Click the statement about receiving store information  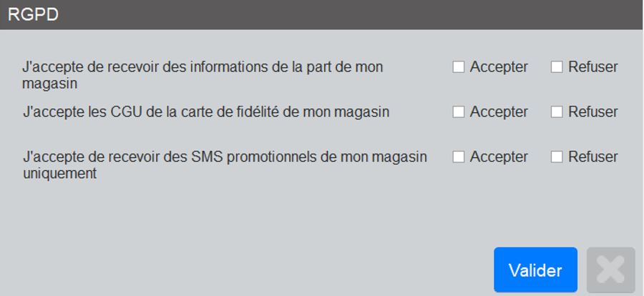203,75
